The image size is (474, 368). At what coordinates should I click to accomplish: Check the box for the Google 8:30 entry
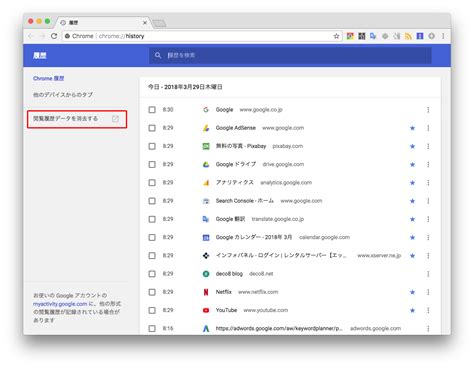click(x=152, y=110)
